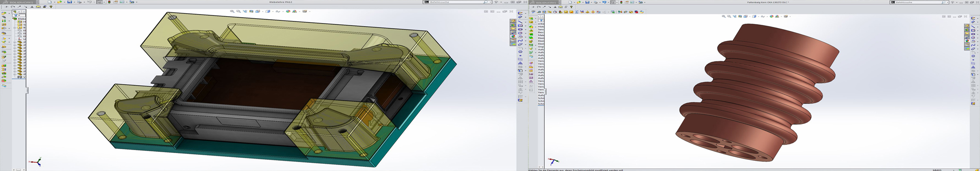Select Mate item in Faltenbalg feature tree
The width and height of the screenshot is (980, 171).
tap(541, 35)
